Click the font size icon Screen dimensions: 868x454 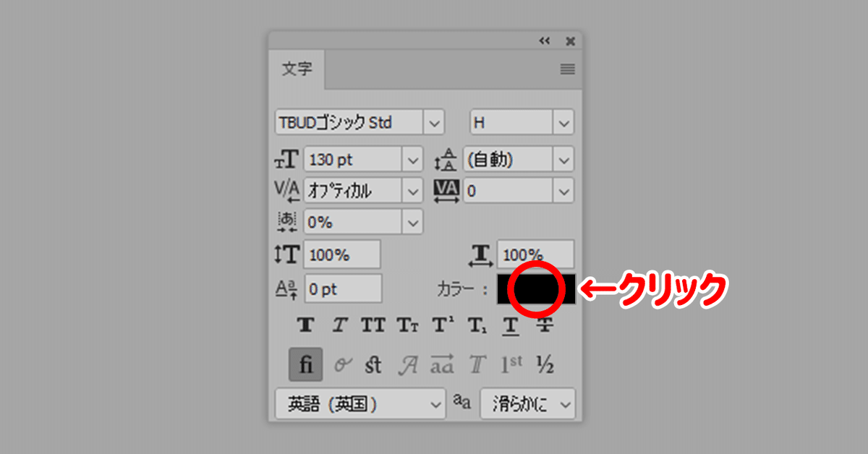tap(286, 159)
